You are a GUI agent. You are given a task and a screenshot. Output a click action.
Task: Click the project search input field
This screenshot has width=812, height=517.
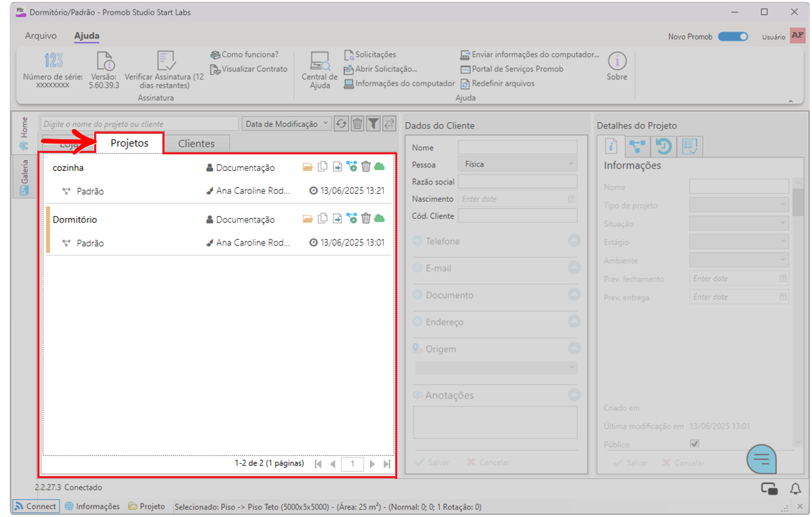[x=139, y=124]
